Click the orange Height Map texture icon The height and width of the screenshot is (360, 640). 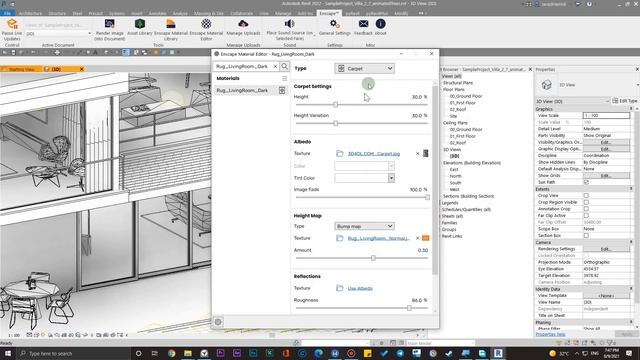[425, 238]
